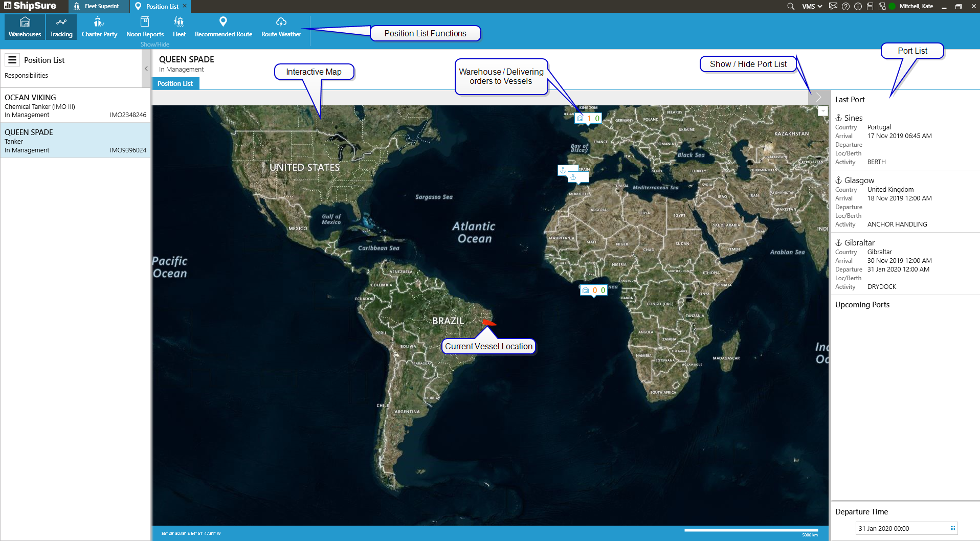980x541 pixels.
Task: Show Charter Party layer
Action: (x=99, y=27)
